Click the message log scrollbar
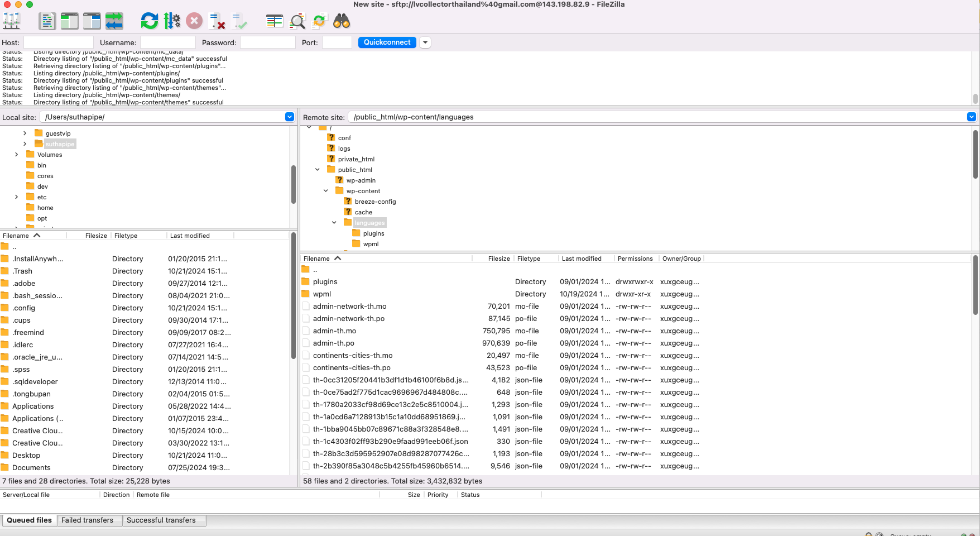The image size is (980, 536). click(x=975, y=98)
